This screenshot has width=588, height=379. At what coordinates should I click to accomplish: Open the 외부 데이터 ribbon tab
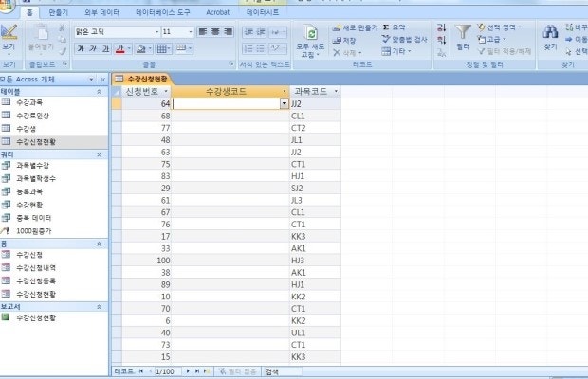[102, 14]
